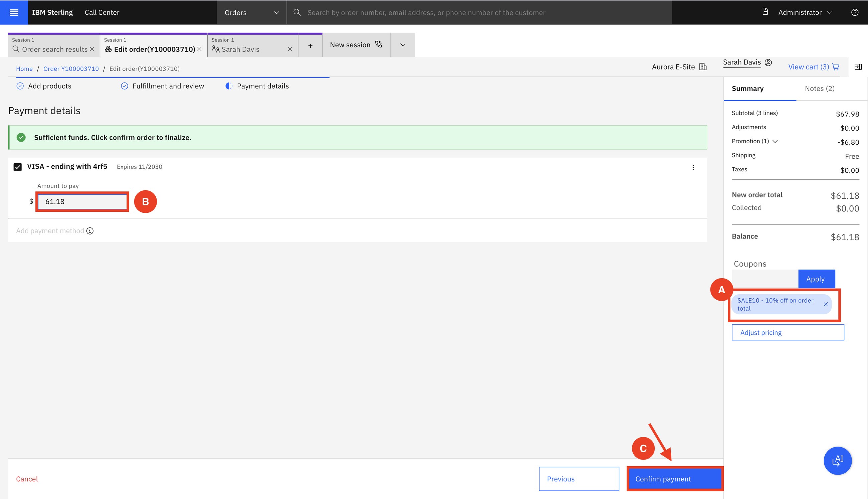Click the Previous button
Screen dimensions: 868x499
click(579, 478)
